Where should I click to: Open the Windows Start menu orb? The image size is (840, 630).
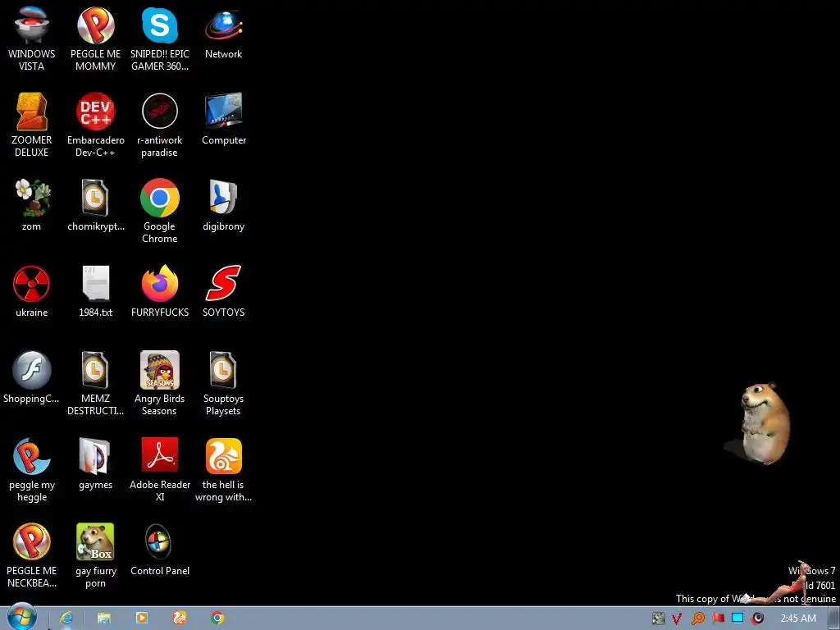point(22,618)
